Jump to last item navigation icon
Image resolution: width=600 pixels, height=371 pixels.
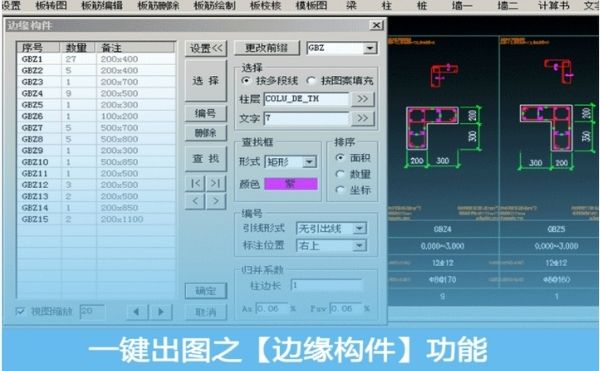[x=216, y=183]
